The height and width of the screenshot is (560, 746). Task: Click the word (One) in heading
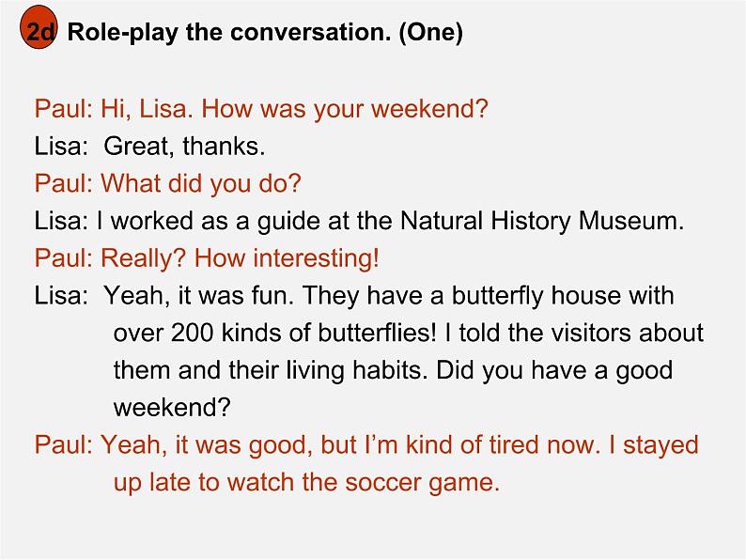tap(430, 32)
